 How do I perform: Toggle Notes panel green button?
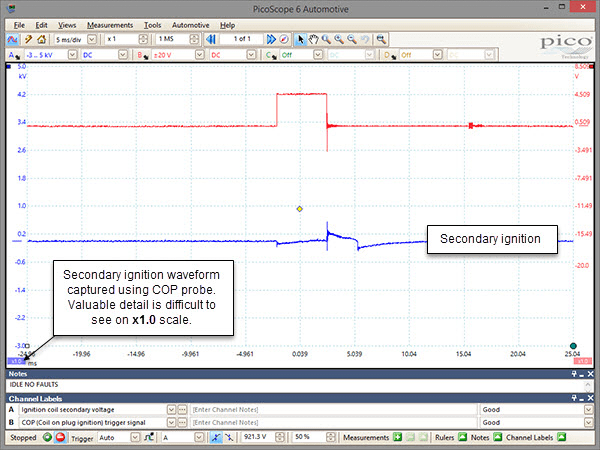click(497, 437)
